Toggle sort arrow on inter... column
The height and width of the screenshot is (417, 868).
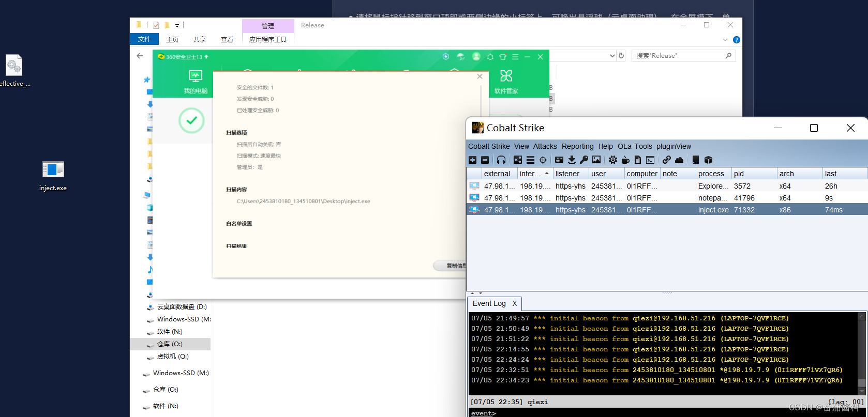(x=547, y=174)
